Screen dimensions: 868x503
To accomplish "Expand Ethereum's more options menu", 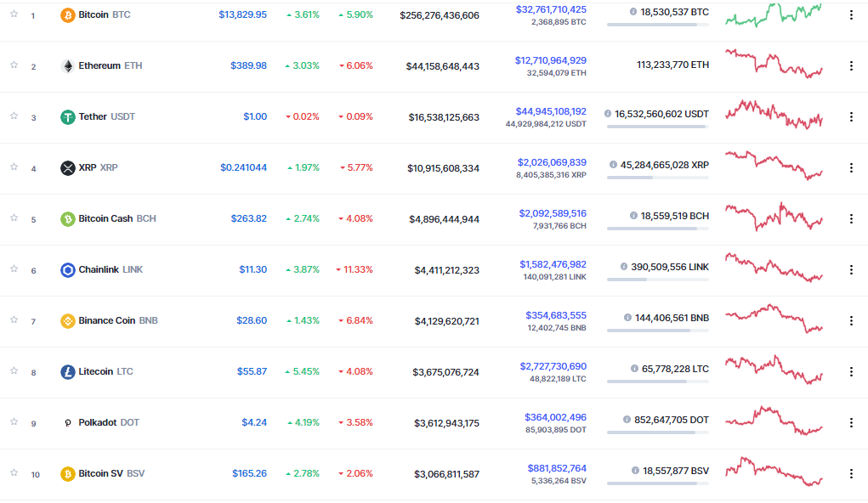I will click(851, 66).
